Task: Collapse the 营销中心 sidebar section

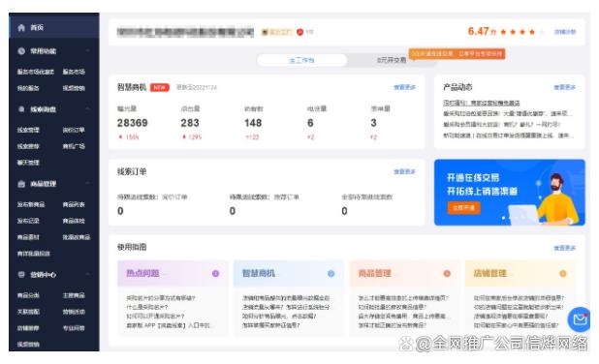Action: pyautogui.click(x=87, y=274)
